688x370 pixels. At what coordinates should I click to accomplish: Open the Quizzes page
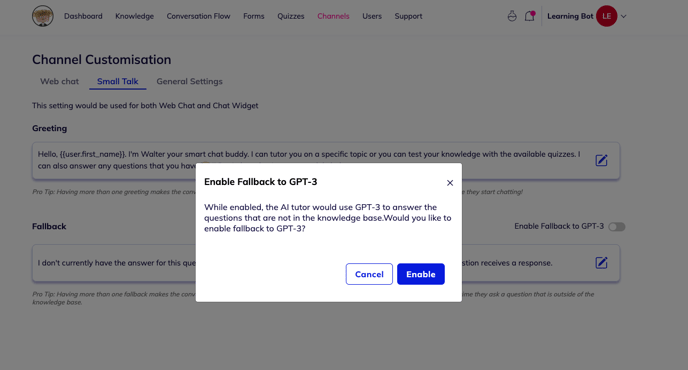tap(290, 16)
